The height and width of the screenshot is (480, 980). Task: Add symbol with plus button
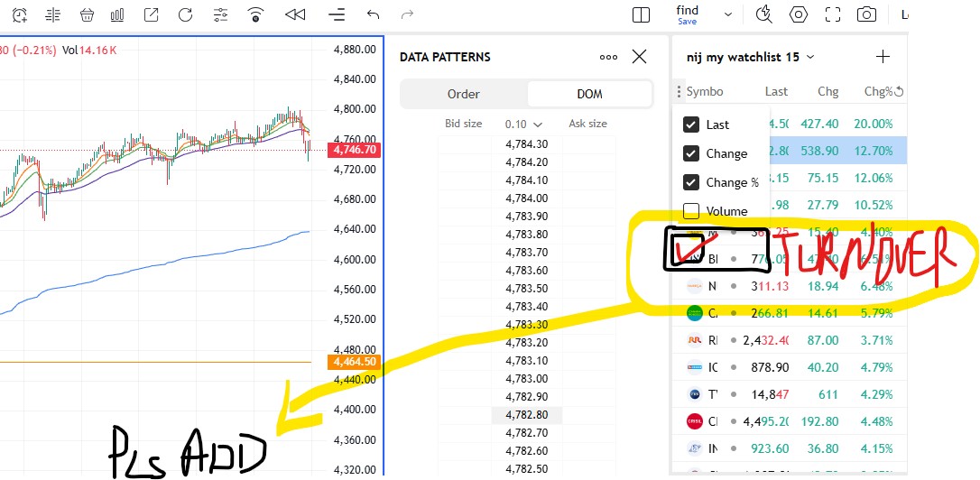click(x=883, y=57)
